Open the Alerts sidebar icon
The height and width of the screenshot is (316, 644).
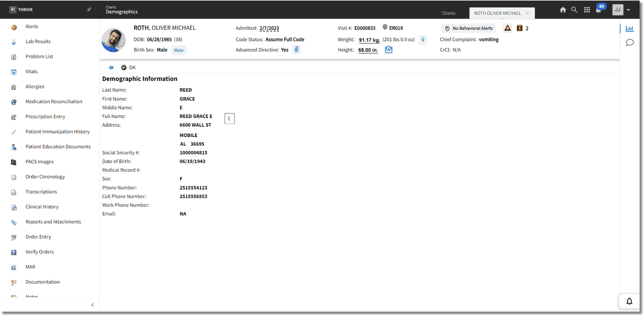click(14, 27)
